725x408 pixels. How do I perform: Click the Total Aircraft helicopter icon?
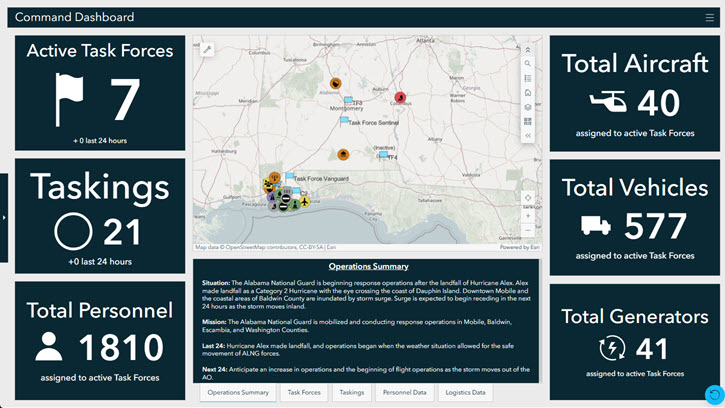[608, 102]
